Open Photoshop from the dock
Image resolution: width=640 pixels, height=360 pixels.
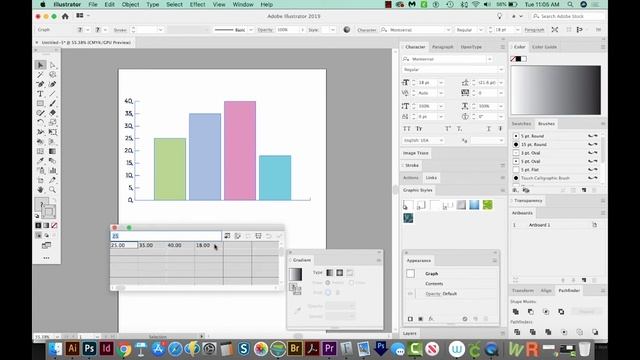89,349
